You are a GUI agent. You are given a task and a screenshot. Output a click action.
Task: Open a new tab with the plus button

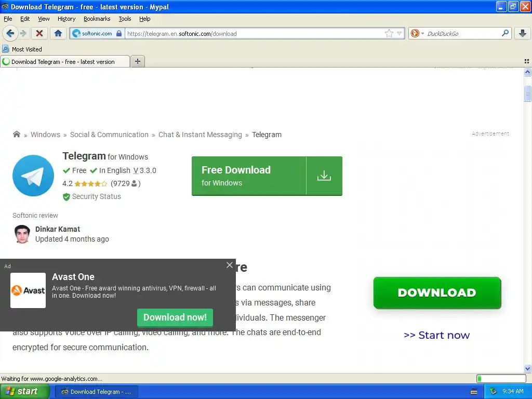[137, 61]
